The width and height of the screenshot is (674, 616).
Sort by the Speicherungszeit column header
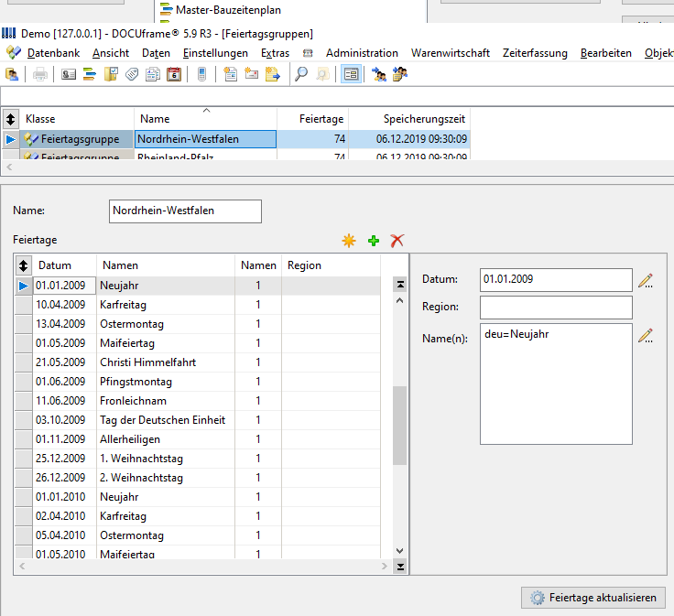(409, 119)
